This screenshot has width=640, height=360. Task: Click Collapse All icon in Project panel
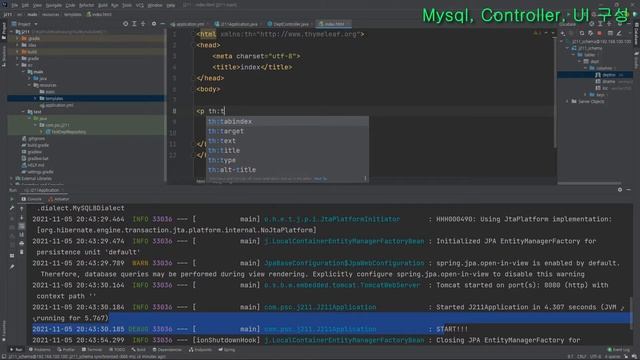[x=143, y=24]
